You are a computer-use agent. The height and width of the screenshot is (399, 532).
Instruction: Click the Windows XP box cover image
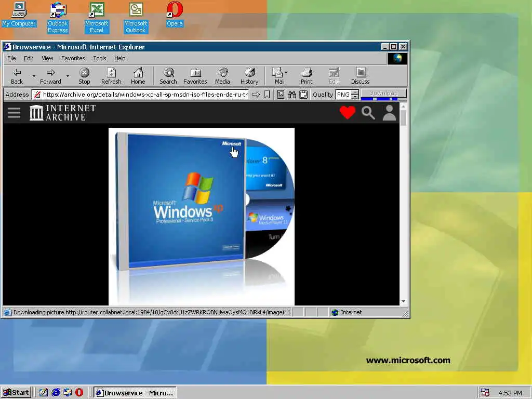coord(202,217)
